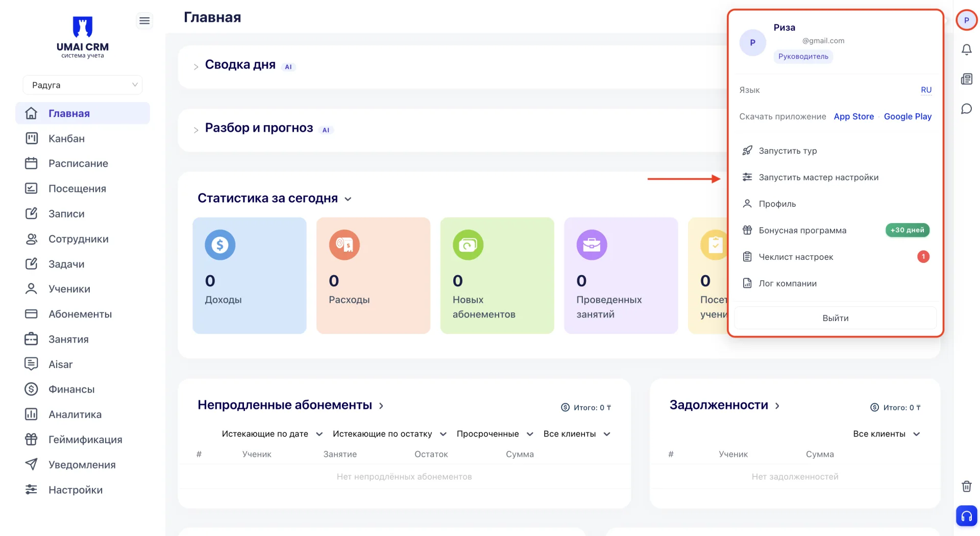
Task: Open notifications bell icon
Action: [x=966, y=50]
